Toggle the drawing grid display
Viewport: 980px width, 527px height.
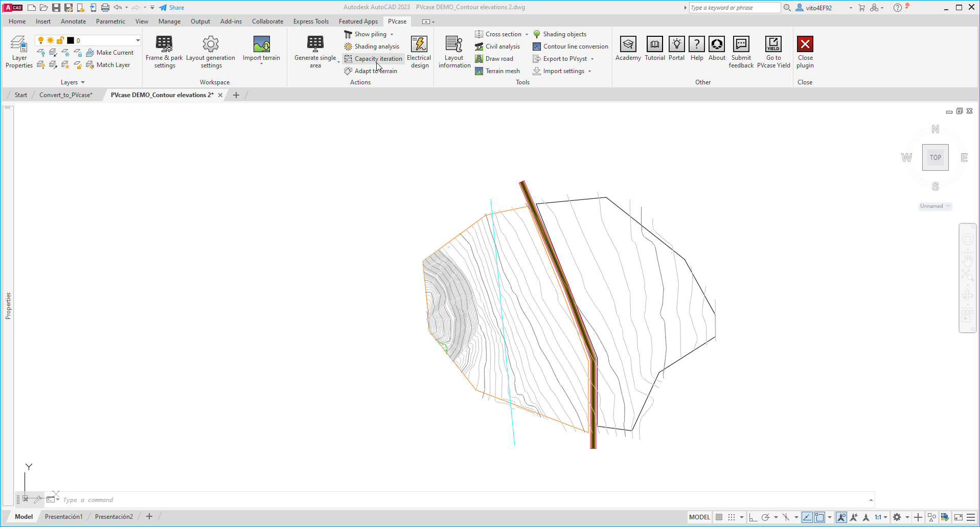(x=719, y=517)
